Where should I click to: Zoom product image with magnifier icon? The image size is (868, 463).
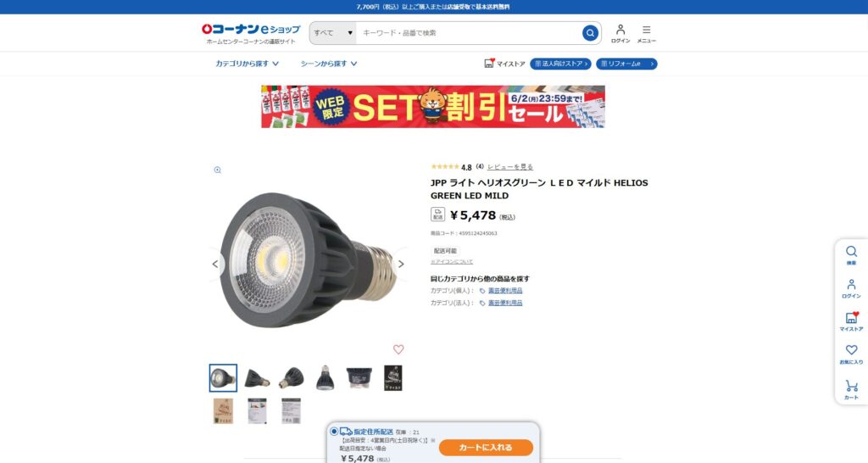coord(218,170)
